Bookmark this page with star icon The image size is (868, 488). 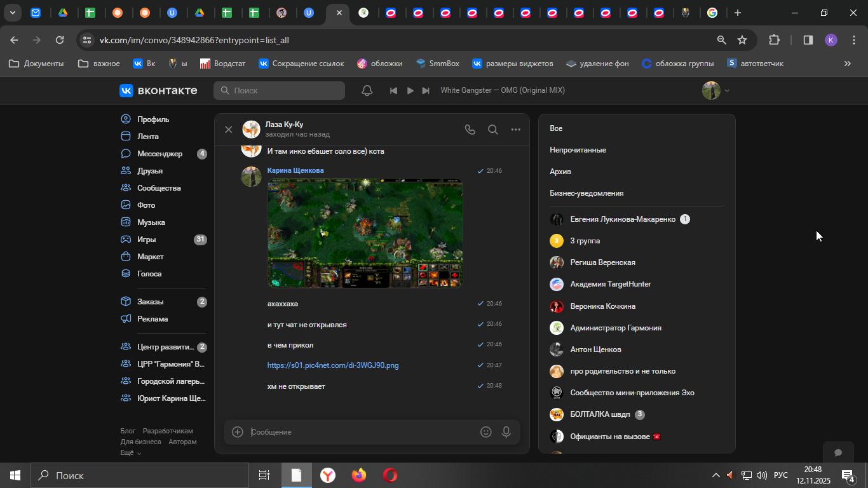742,40
